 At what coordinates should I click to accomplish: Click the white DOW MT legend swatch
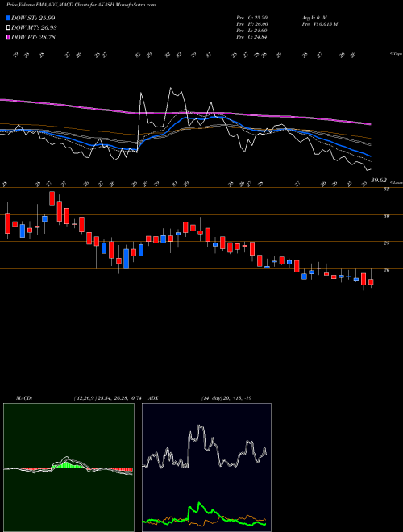click(x=9, y=28)
